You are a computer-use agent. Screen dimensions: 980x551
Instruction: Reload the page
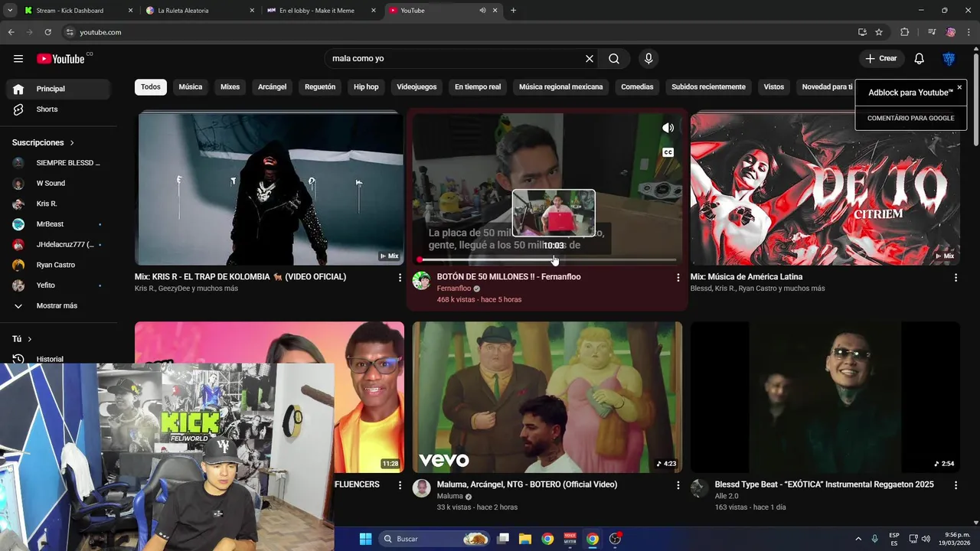click(47, 32)
